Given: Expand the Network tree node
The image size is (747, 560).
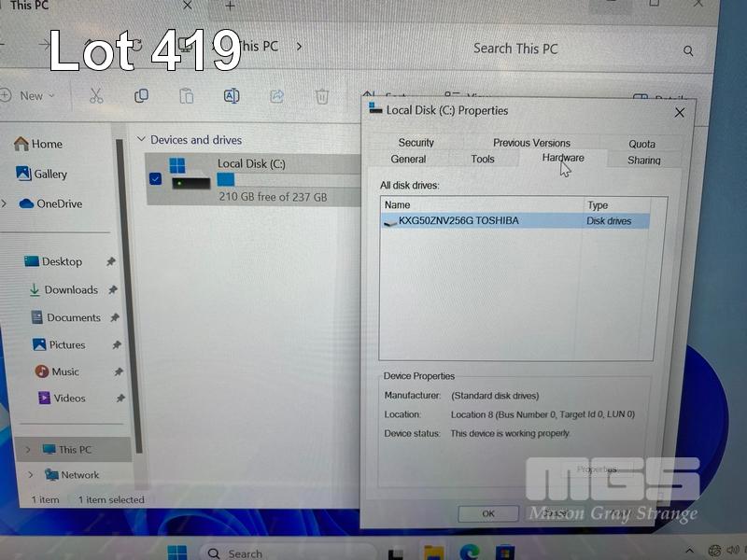Looking at the screenshot, I should [x=29, y=475].
